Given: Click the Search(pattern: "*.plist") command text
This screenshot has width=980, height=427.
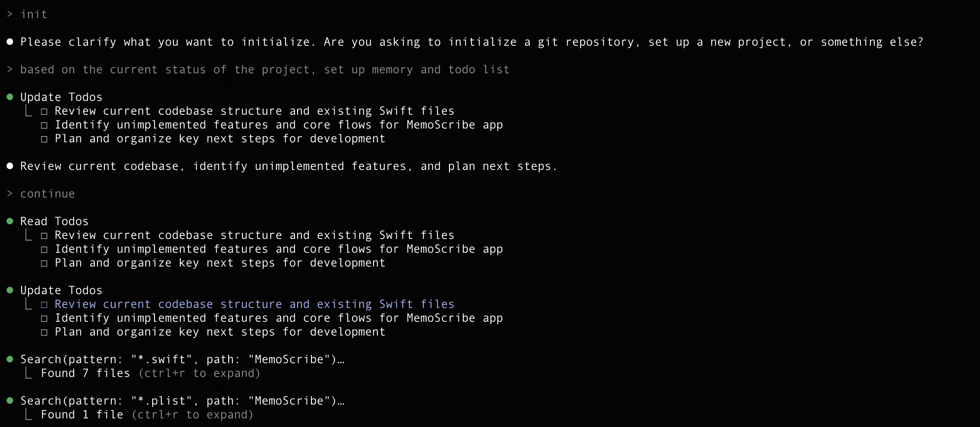Looking at the screenshot, I should [x=182, y=401].
